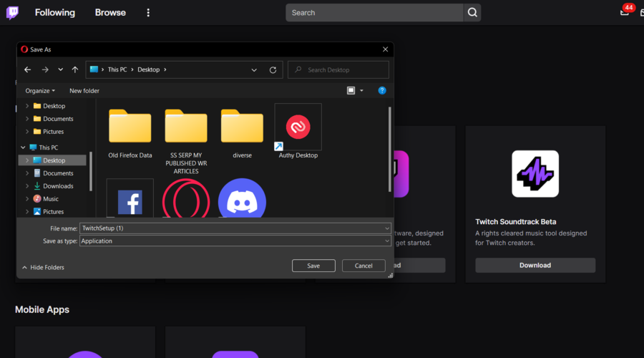Click the Save button
This screenshot has width=644, height=358.
pyautogui.click(x=313, y=266)
